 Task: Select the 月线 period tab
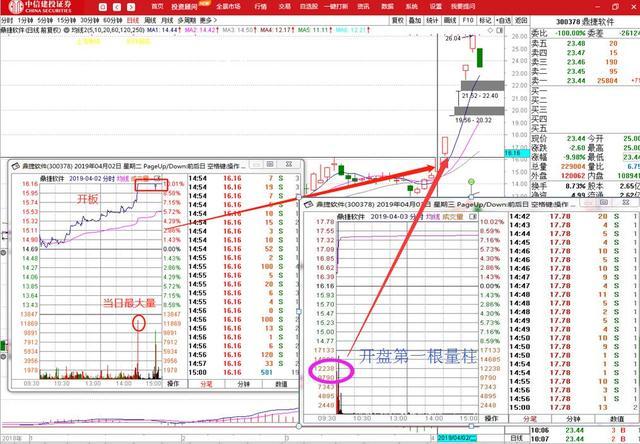pos(167,20)
